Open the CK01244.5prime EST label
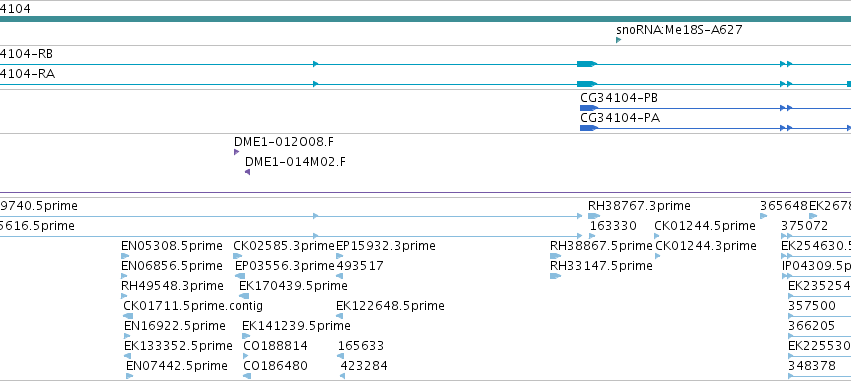Image resolution: width=851 pixels, height=381 pixels. tap(704, 226)
